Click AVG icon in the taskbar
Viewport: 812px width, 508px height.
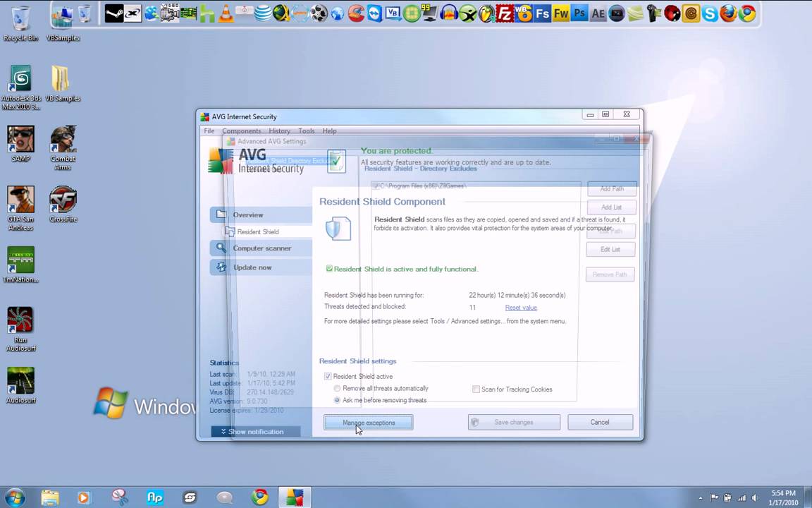click(295, 497)
